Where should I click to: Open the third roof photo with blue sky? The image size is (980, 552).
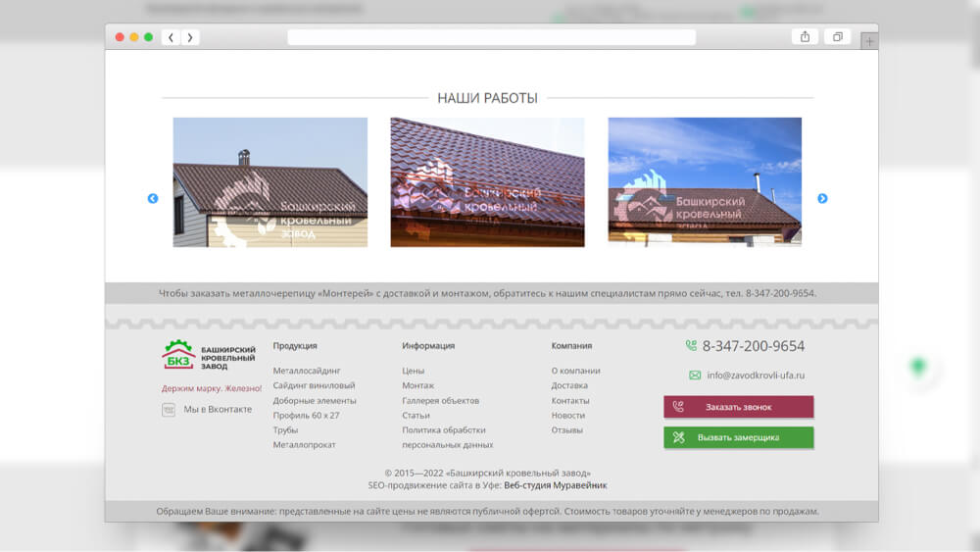705,182
